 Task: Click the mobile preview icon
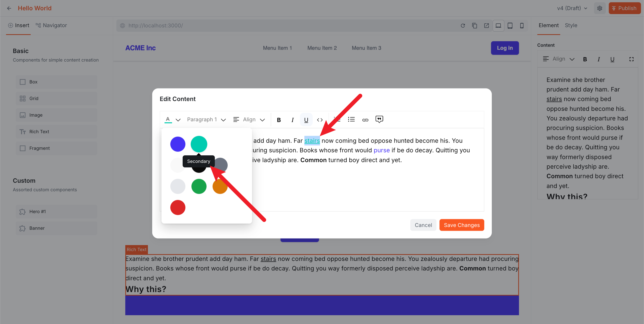522,25
